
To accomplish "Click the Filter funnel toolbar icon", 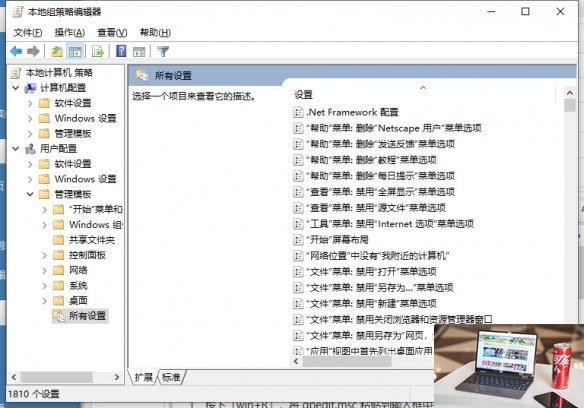I will [x=163, y=51].
